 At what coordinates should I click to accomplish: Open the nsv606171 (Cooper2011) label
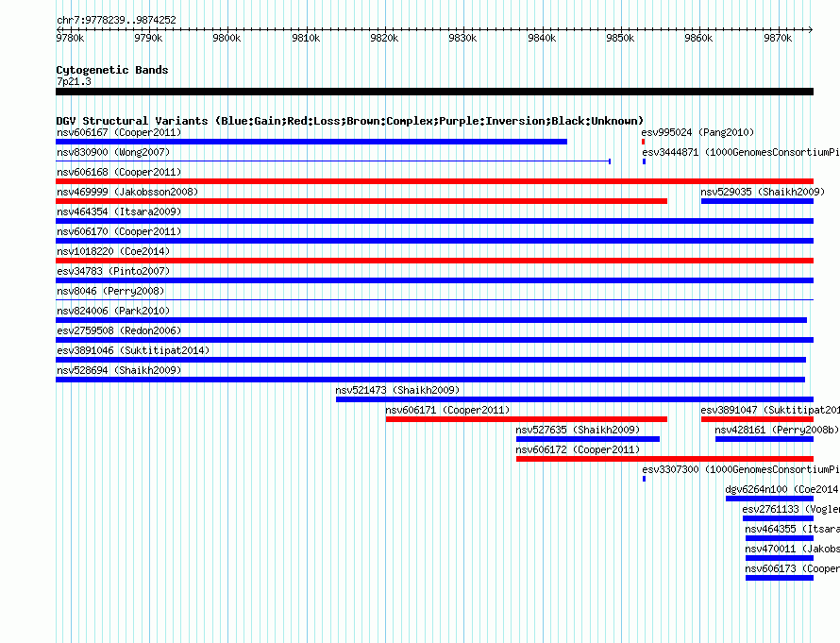tap(447, 410)
